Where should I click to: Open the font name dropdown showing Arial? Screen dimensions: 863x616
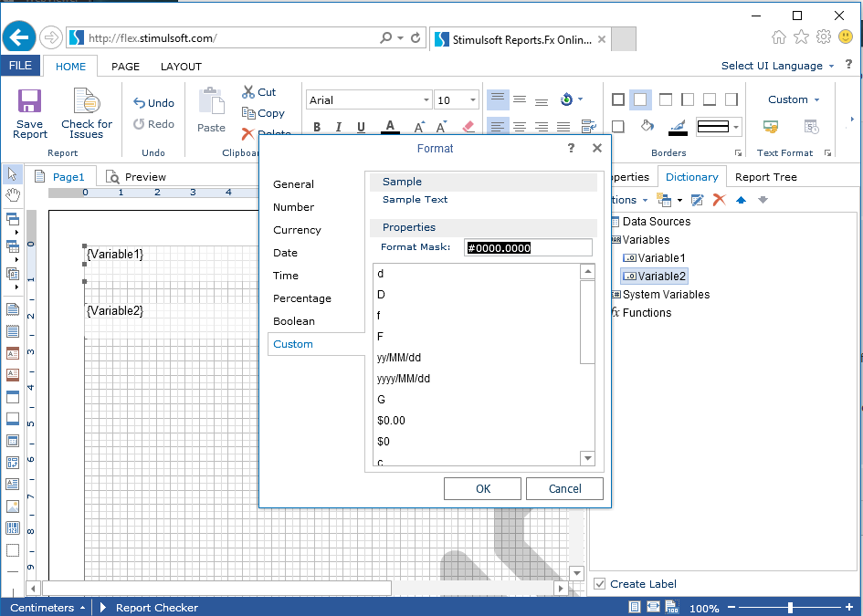pos(369,100)
